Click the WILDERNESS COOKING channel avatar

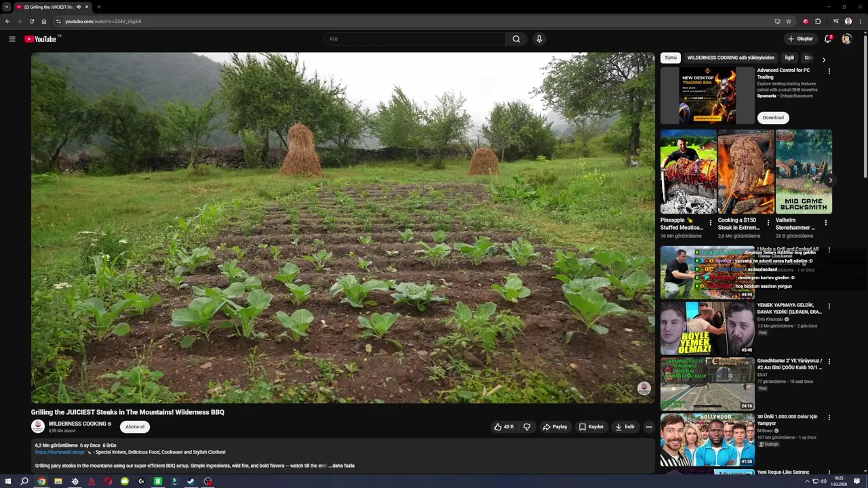38,426
